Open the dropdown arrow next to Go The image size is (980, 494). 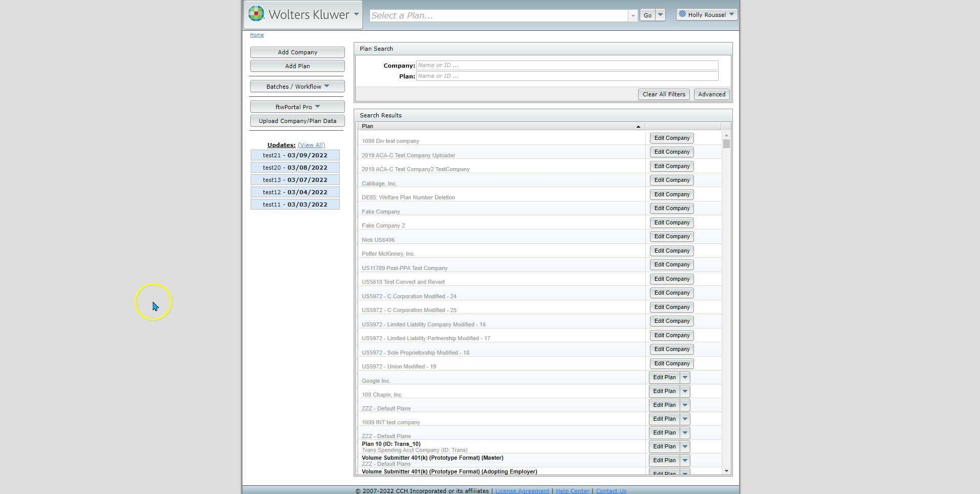tap(661, 15)
